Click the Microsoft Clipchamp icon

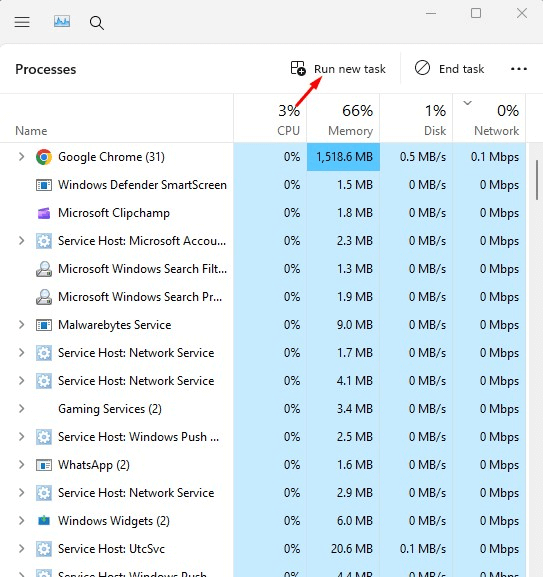[x=44, y=213]
